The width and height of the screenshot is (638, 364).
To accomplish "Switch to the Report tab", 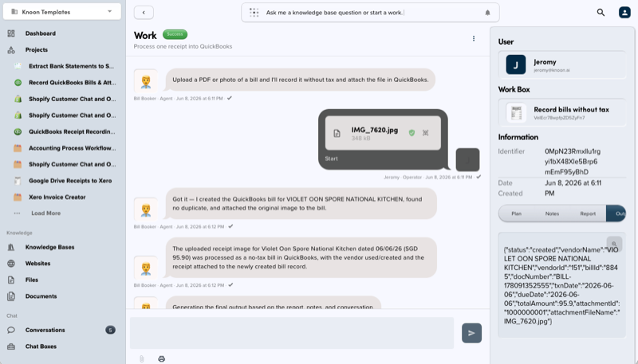I will (588, 213).
